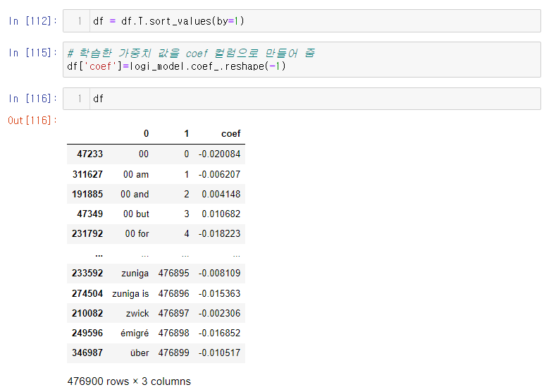Image resolution: width=544 pixels, height=392 pixels.
Task: Click coef value -0.010517
Action: click(219, 353)
